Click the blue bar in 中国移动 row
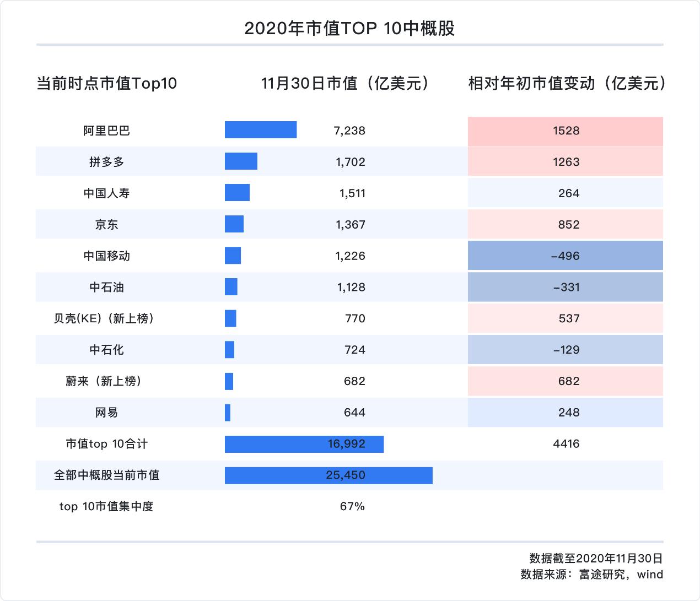Viewport: 700px width, 601px height. pyautogui.click(x=233, y=256)
